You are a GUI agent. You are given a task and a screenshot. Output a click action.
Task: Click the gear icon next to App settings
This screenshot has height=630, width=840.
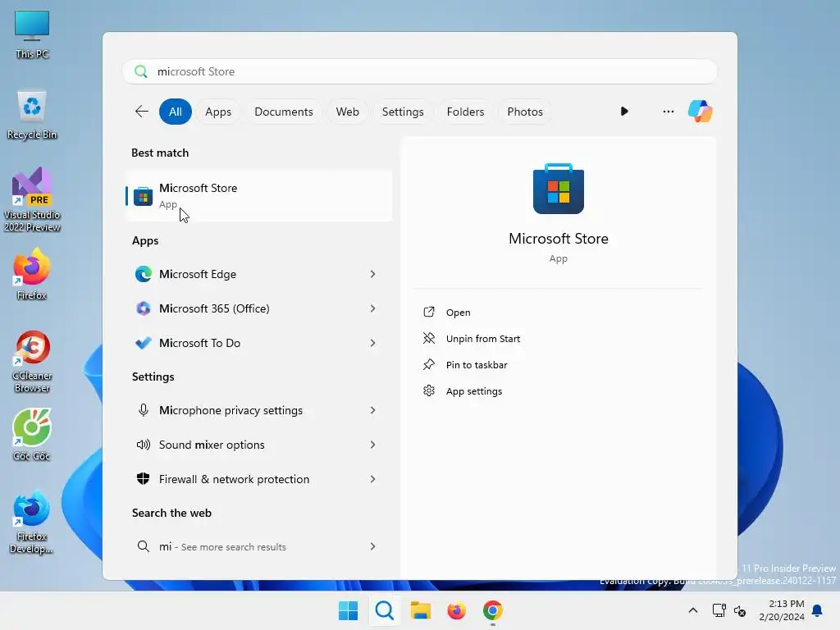click(x=428, y=390)
